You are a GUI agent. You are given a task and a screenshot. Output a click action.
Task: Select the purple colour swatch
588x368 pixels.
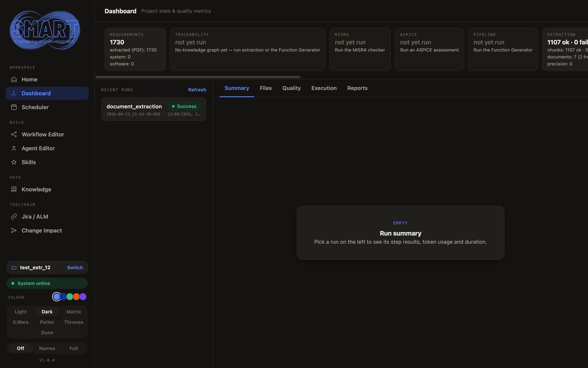[83, 297]
